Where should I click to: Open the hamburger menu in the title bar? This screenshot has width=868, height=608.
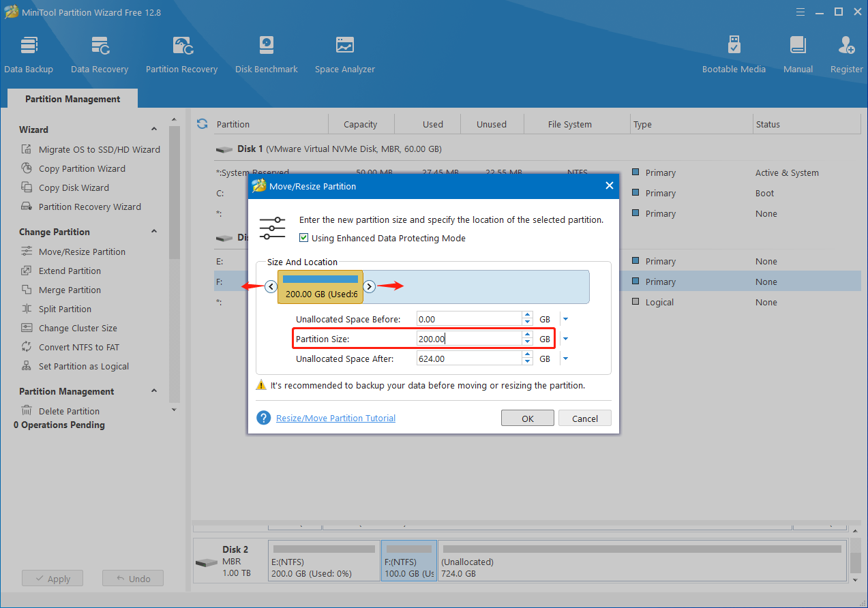(x=802, y=12)
